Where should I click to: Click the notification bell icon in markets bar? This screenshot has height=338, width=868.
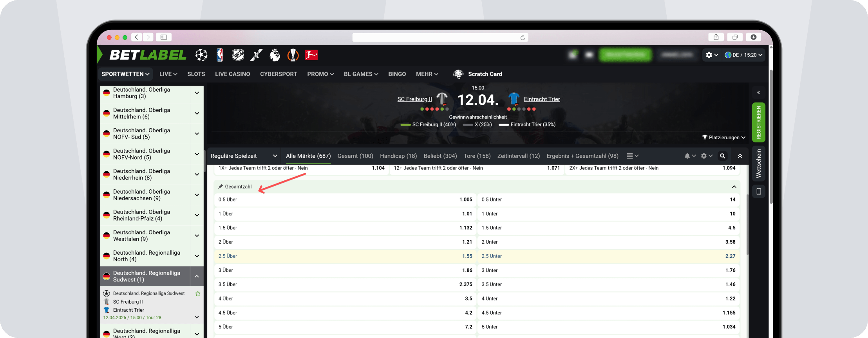[x=687, y=156]
